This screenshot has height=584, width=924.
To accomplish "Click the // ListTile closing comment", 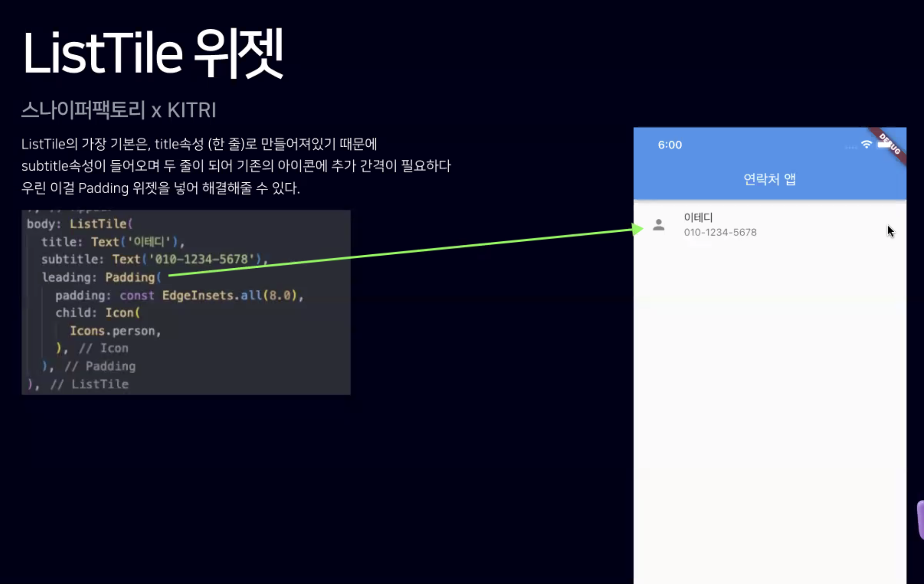I will pyautogui.click(x=89, y=384).
